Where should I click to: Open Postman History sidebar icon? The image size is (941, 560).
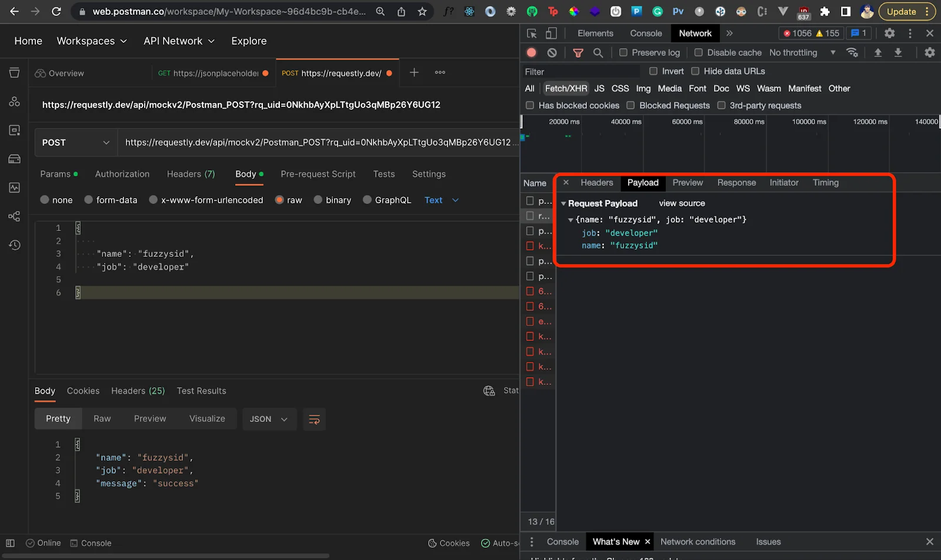click(14, 245)
